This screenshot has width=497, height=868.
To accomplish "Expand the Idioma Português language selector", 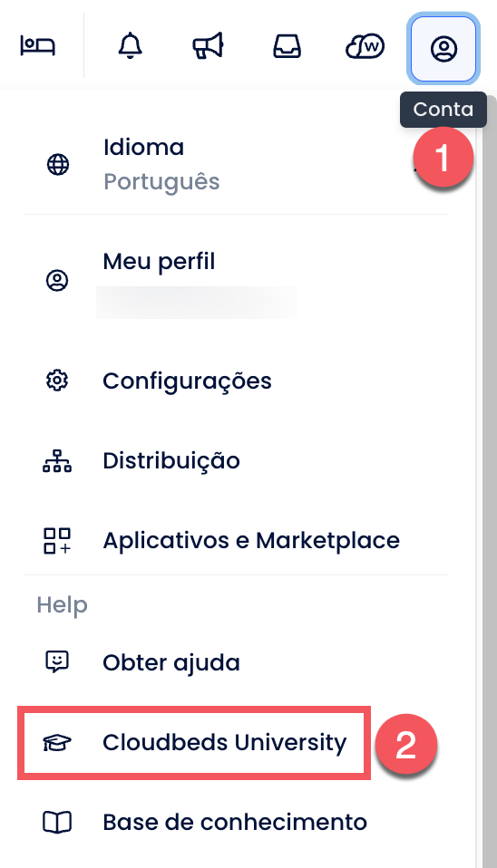I will [236, 164].
